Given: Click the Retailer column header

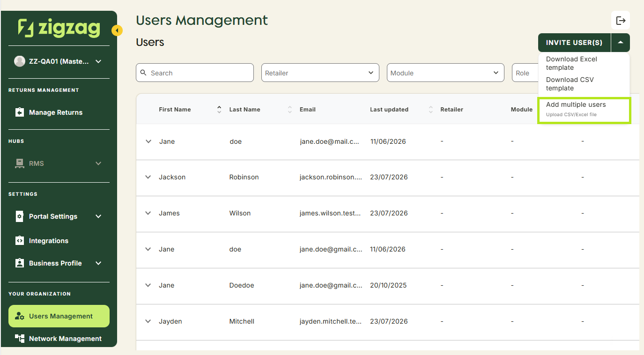Looking at the screenshot, I should click(x=452, y=110).
